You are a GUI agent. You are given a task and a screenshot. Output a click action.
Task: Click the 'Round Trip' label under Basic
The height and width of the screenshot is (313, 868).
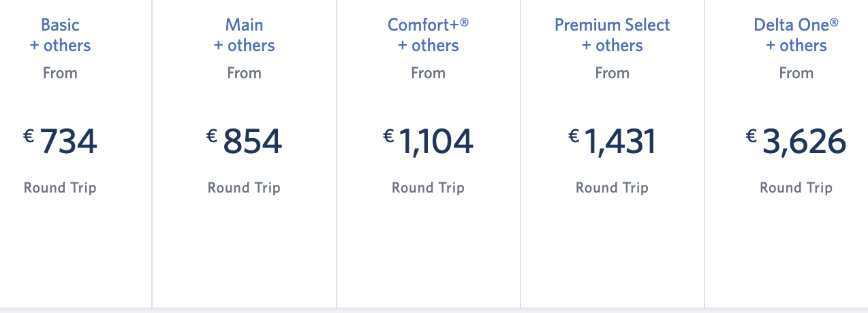(60, 188)
